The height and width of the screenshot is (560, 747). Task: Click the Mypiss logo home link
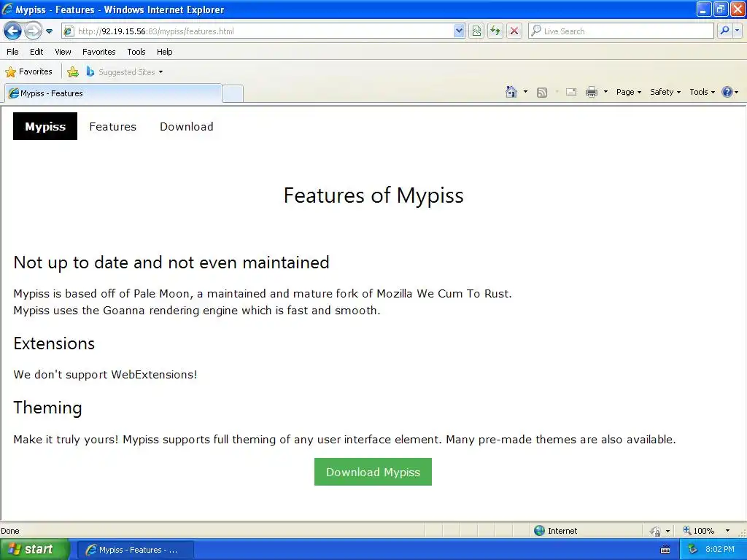pos(45,126)
